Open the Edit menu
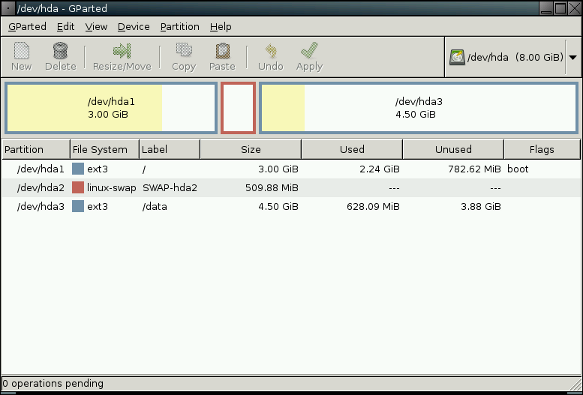 (x=66, y=27)
